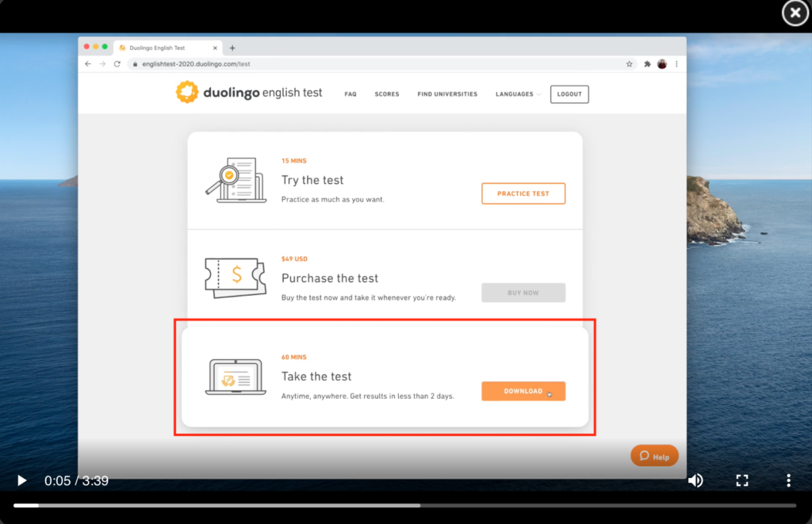Click the 'Try the test' heading
This screenshot has width=812, height=524.
click(x=312, y=180)
